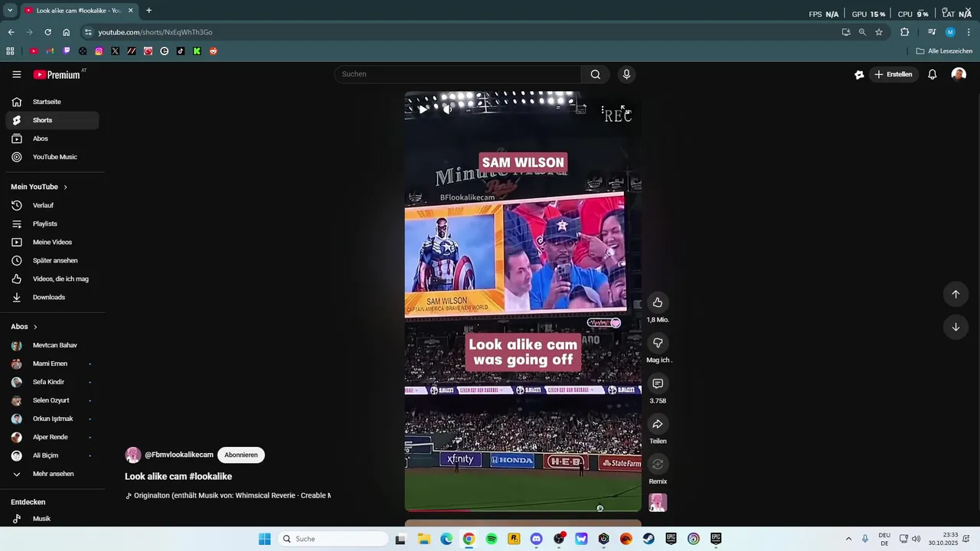Open Downloads in the sidebar

pyautogui.click(x=52, y=297)
